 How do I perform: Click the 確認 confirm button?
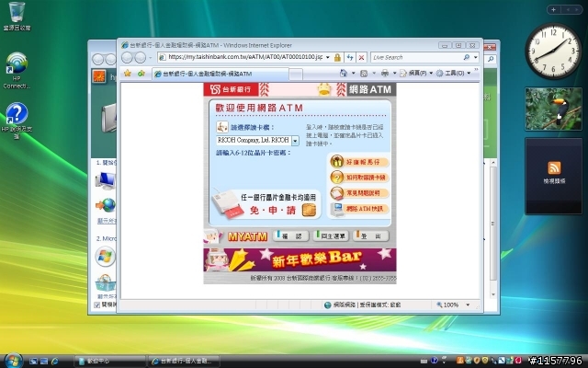click(290, 236)
